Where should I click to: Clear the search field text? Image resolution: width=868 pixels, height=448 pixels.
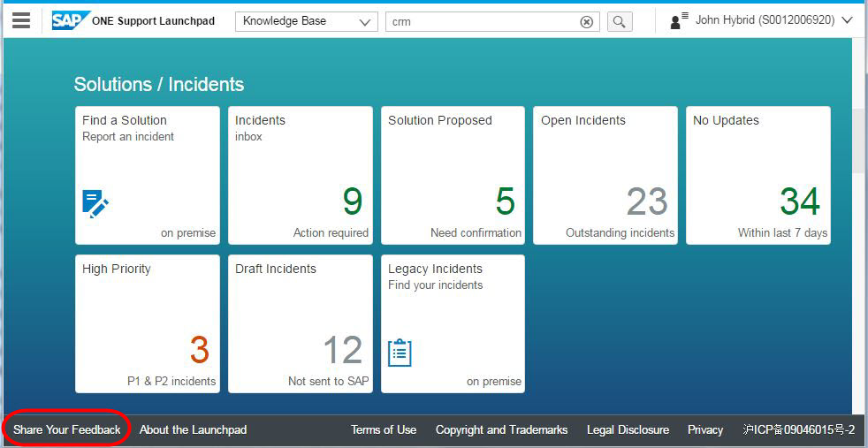[x=586, y=22]
